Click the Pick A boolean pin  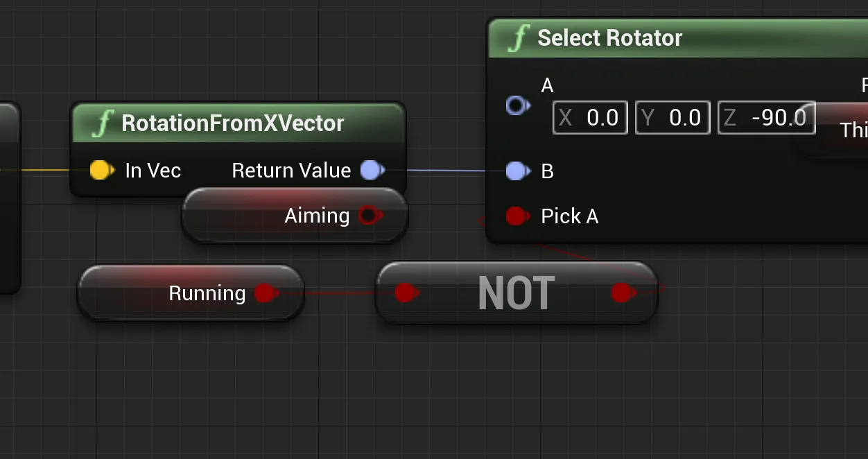(516, 216)
